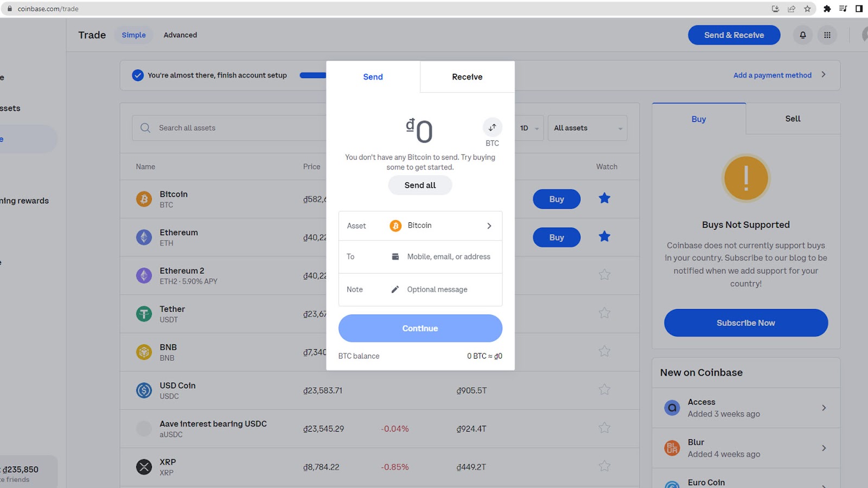Click the Continue button
The height and width of the screenshot is (488, 868).
tap(420, 329)
